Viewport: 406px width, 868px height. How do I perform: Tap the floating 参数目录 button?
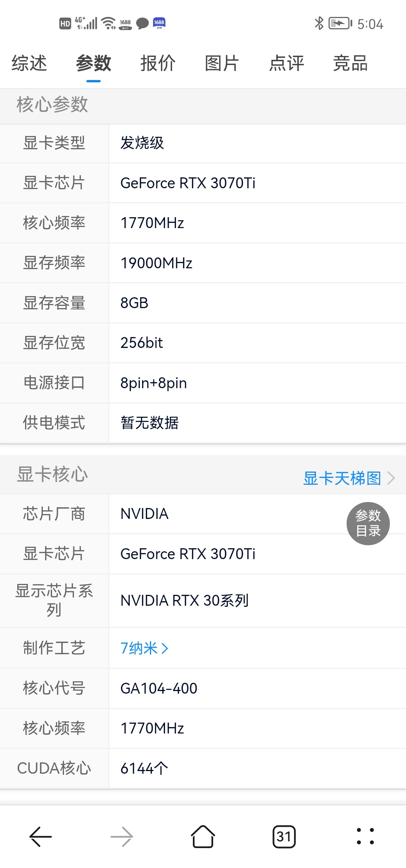click(x=368, y=523)
